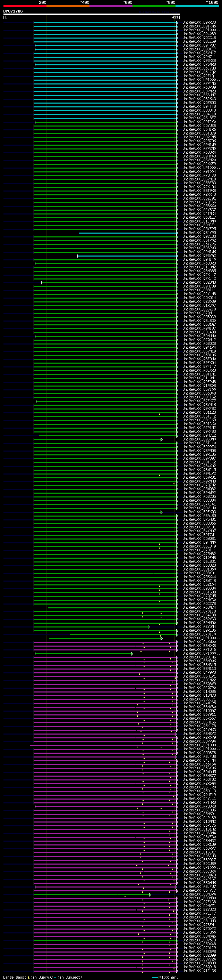Click the cyan ~100% identity legend segment
Image resolution: width=222 pixels, height=980 pixels.
pos(197,6)
